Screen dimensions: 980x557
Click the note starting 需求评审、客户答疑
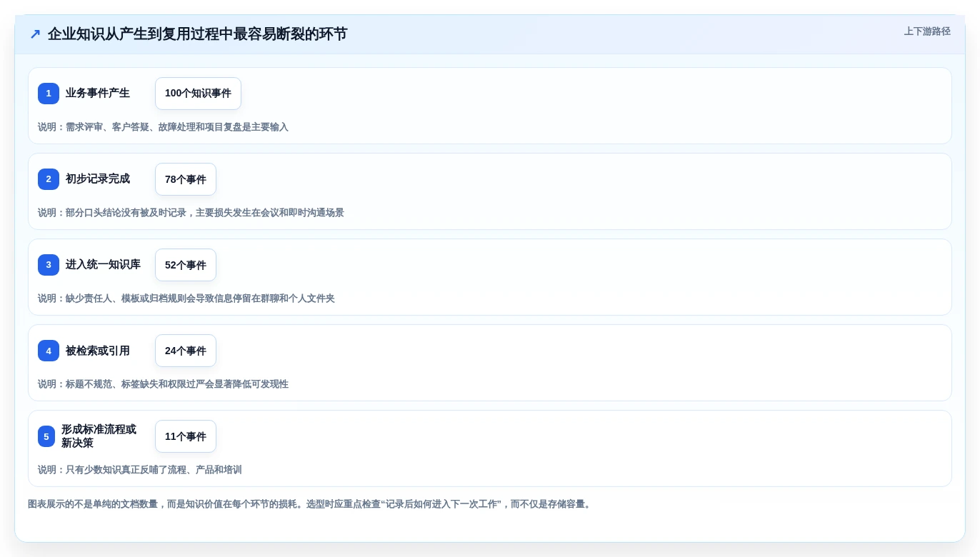coord(163,127)
